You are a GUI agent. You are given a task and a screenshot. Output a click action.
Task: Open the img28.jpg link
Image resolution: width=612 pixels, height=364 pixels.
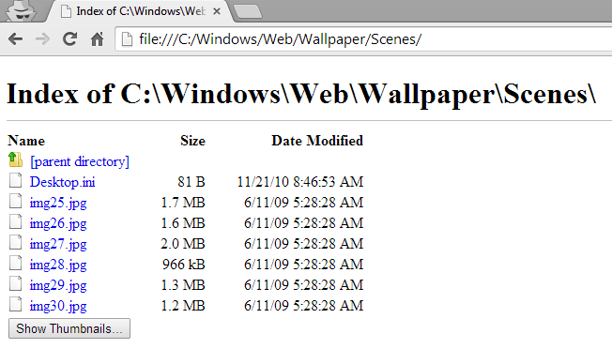(x=58, y=265)
